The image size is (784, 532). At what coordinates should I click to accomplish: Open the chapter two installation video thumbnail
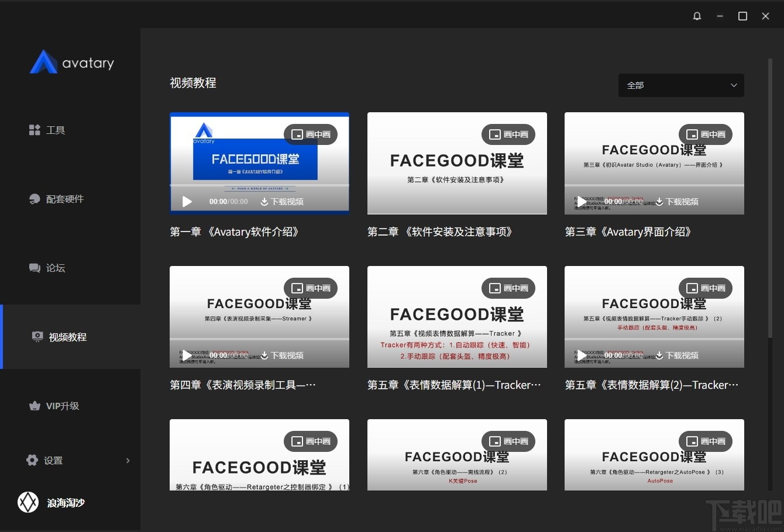coord(457,163)
